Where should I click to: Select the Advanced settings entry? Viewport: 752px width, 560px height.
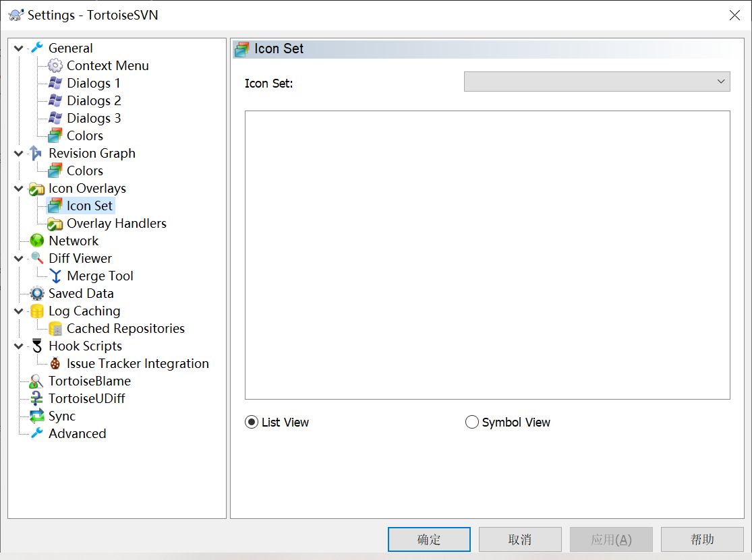(x=77, y=433)
